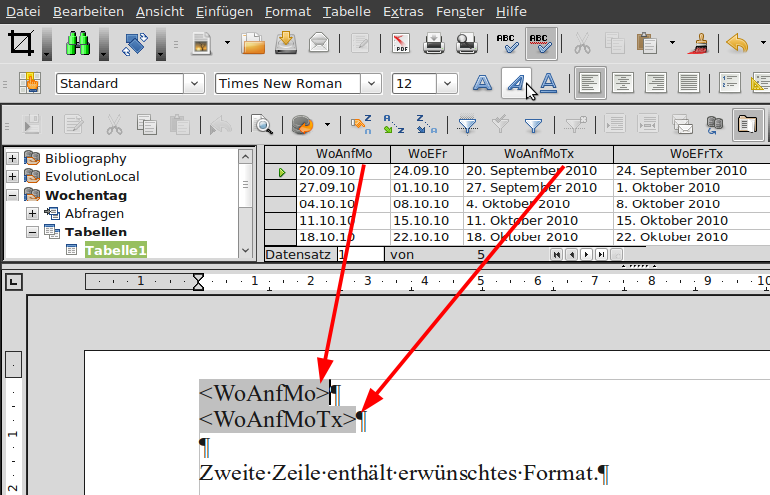Toggle AutoSpellcheck button
This screenshot has width=770, height=495.
(x=541, y=43)
